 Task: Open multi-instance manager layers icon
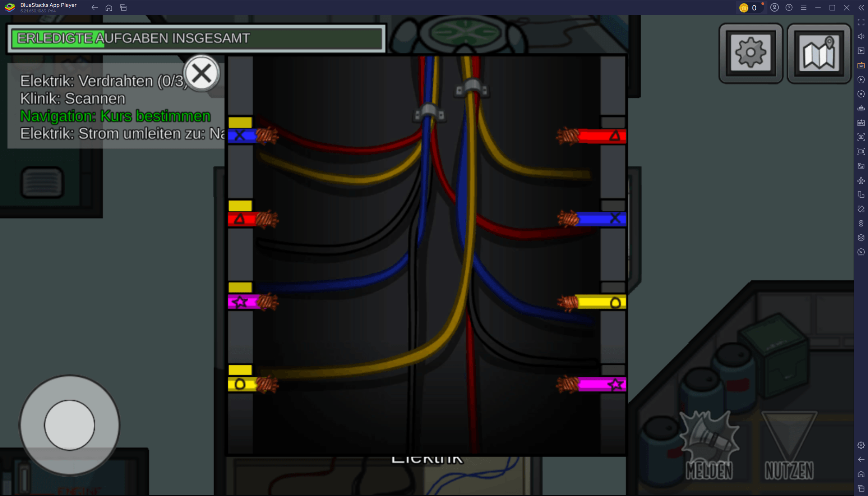coord(861,238)
